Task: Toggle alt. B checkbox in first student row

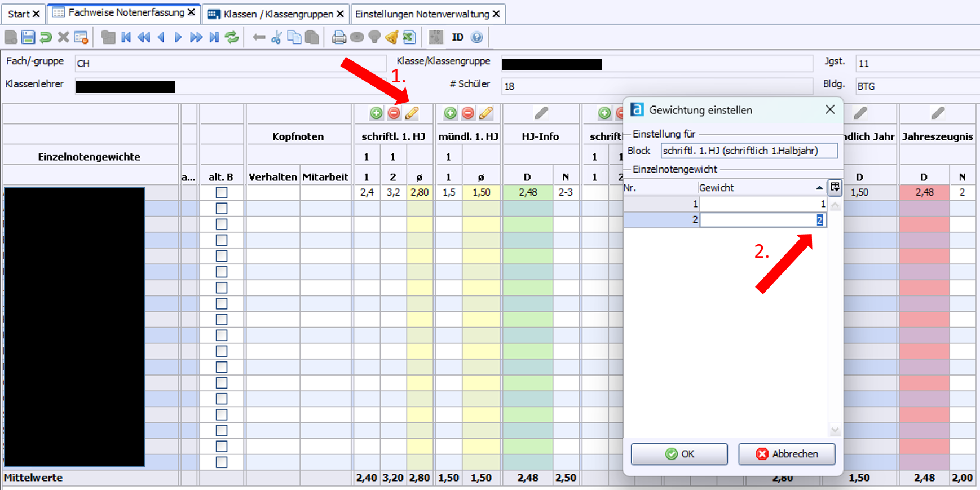Action: coord(222,192)
